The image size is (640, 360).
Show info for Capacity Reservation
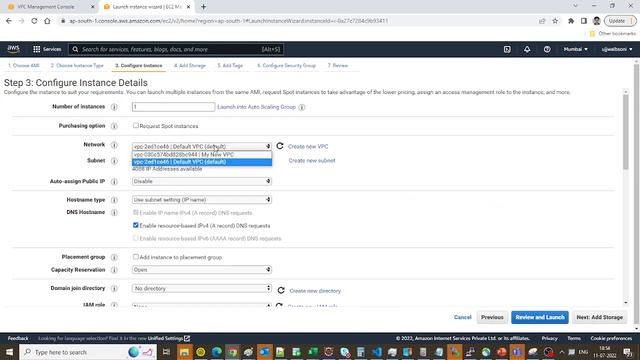pyautogui.click(x=114, y=270)
